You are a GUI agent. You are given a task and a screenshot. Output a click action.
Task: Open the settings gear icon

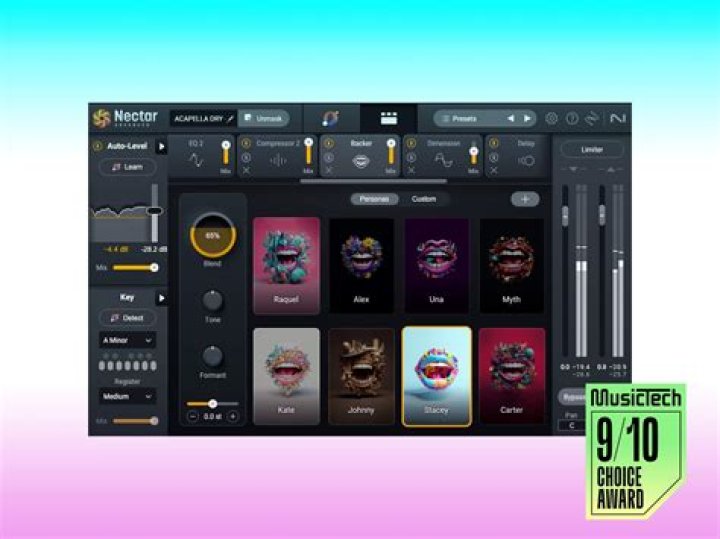click(551, 118)
